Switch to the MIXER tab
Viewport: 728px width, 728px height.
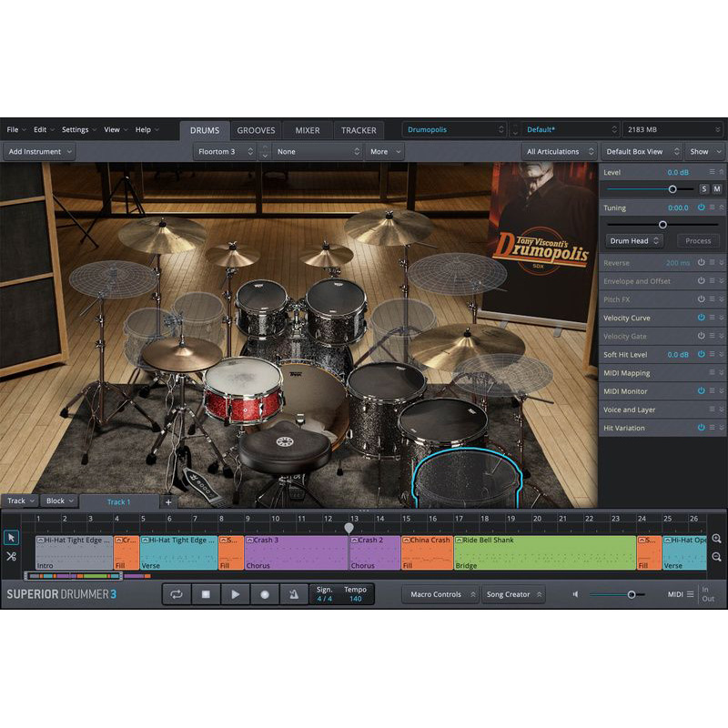308,130
